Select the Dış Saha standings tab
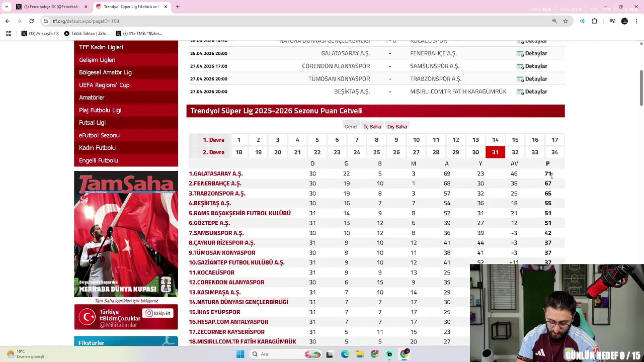The width and height of the screenshot is (644, 362). tap(397, 127)
